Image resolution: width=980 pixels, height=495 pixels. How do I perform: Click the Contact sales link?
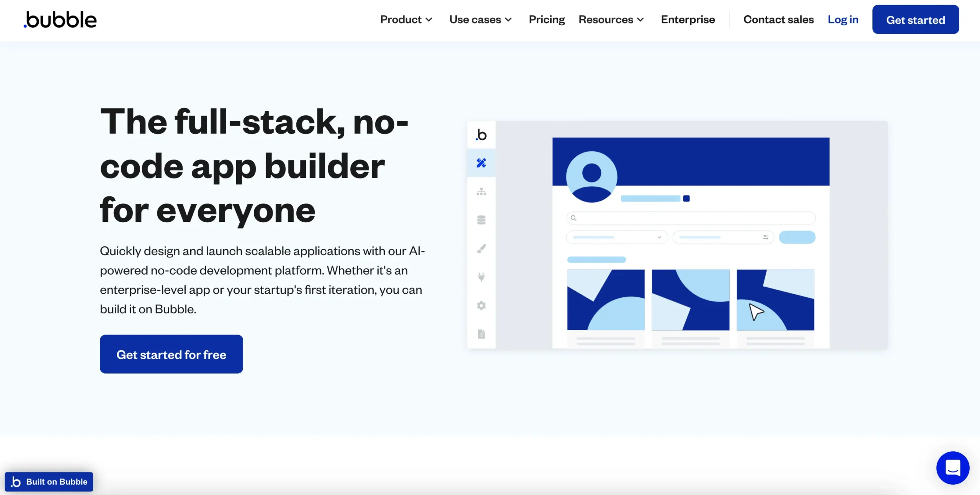point(779,20)
